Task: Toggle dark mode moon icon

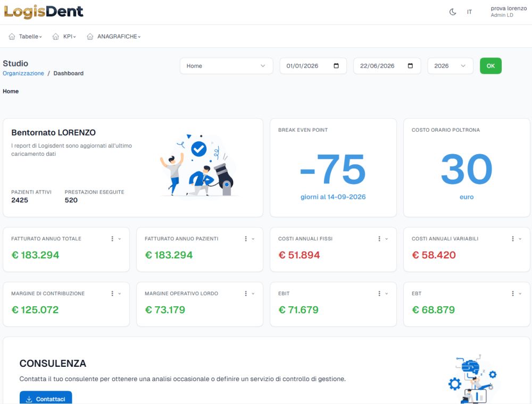Action: 453,12
